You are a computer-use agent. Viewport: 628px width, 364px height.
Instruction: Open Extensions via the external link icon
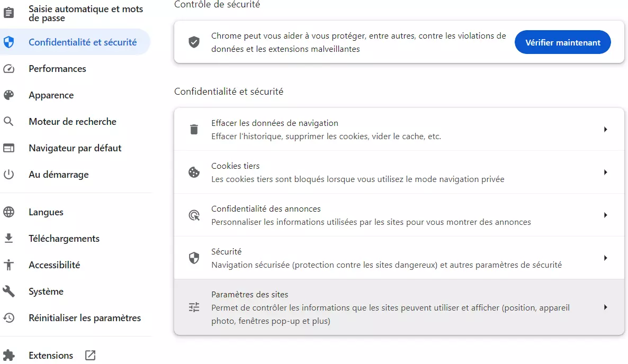(91, 355)
